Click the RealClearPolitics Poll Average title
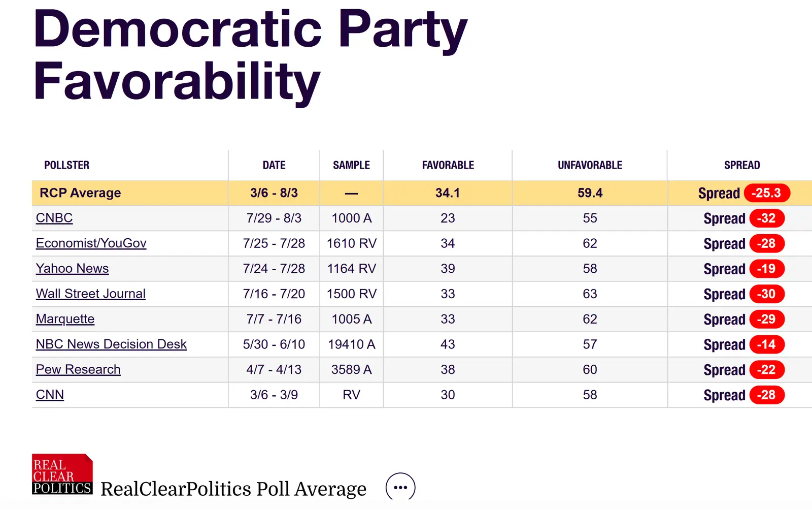This screenshot has height=509, width=812. pyautogui.click(x=233, y=489)
